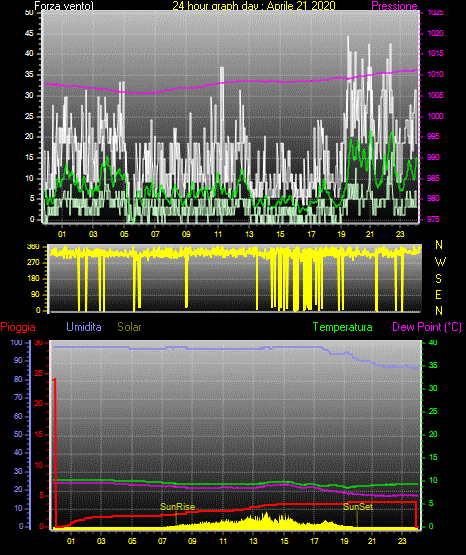Click the green 'Temperatura' legend label

343,327
